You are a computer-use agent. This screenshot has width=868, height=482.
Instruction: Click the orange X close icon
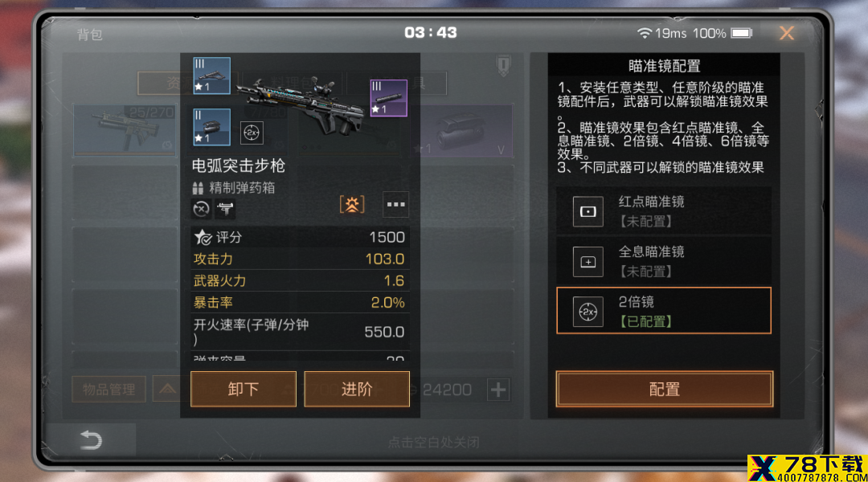pyautogui.click(x=787, y=33)
